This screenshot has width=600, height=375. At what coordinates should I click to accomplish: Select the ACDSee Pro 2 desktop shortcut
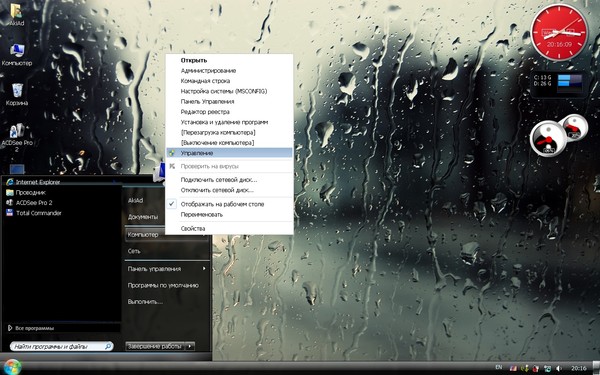[x=17, y=137]
